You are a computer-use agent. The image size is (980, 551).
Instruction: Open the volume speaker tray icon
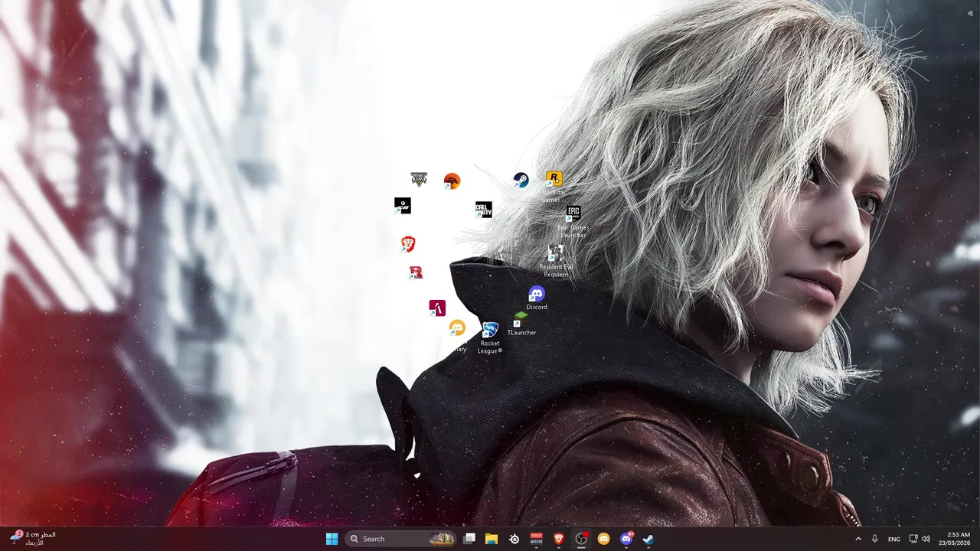[926, 539]
